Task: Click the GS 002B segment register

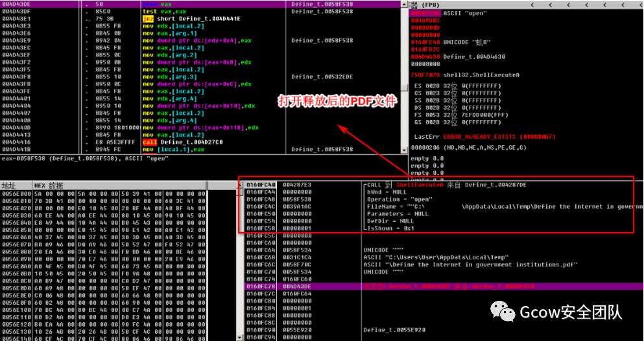Action: coord(457,123)
